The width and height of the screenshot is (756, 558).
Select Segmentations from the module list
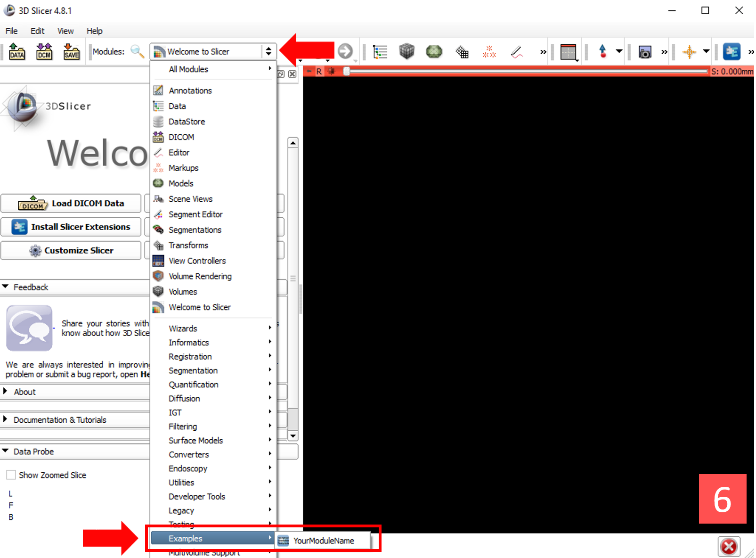tap(213, 230)
